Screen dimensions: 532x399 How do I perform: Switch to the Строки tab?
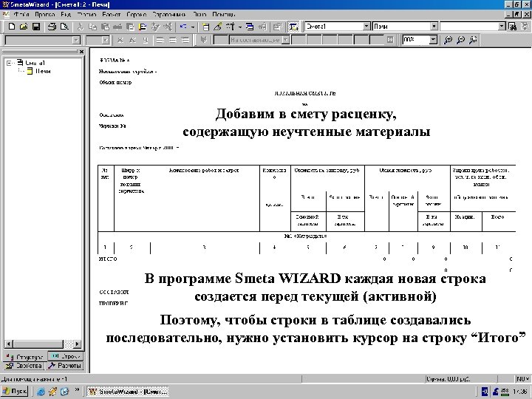(x=66, y=356)
